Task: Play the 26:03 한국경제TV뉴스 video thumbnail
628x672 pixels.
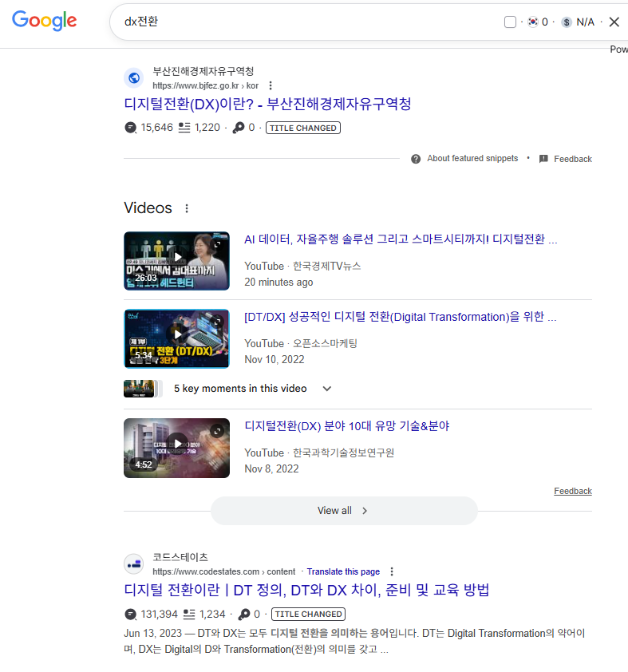Action: coord(176,260)
